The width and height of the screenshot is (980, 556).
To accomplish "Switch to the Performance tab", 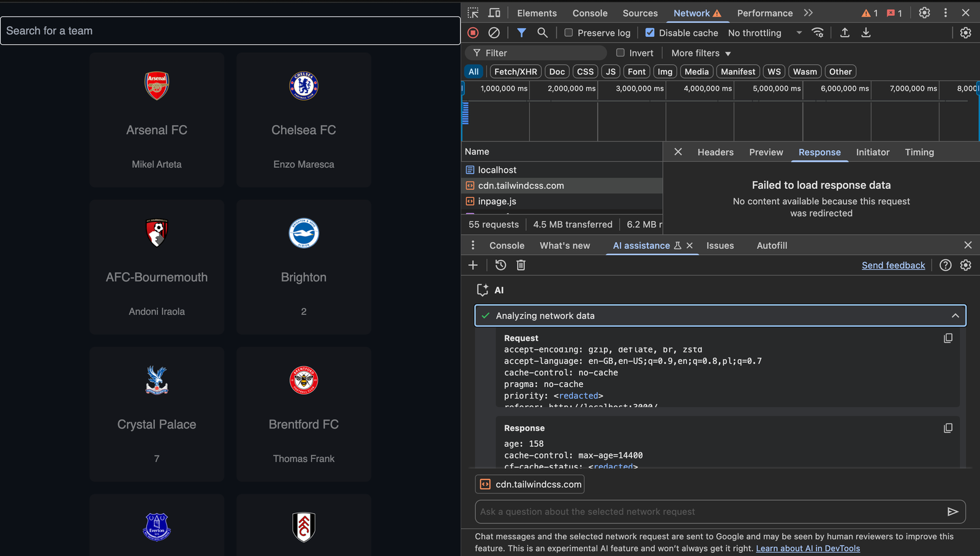I will click(764, 13).
